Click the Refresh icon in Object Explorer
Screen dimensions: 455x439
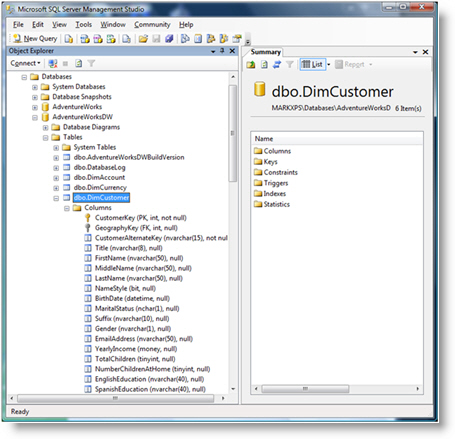(x=78, y=63)
